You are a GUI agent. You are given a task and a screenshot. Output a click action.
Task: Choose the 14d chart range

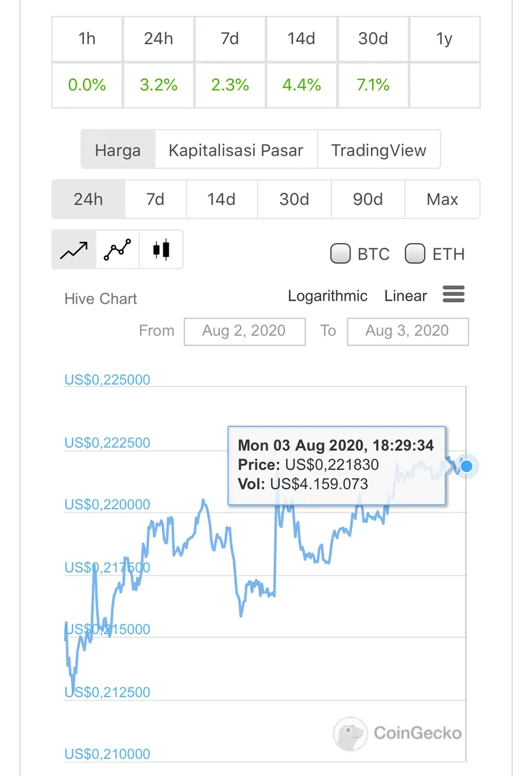222,199
